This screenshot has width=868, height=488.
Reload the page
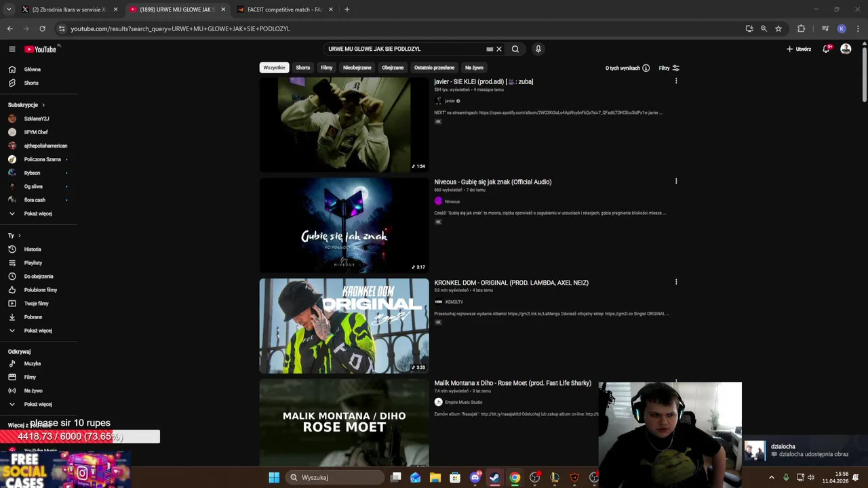pos(42,28)
